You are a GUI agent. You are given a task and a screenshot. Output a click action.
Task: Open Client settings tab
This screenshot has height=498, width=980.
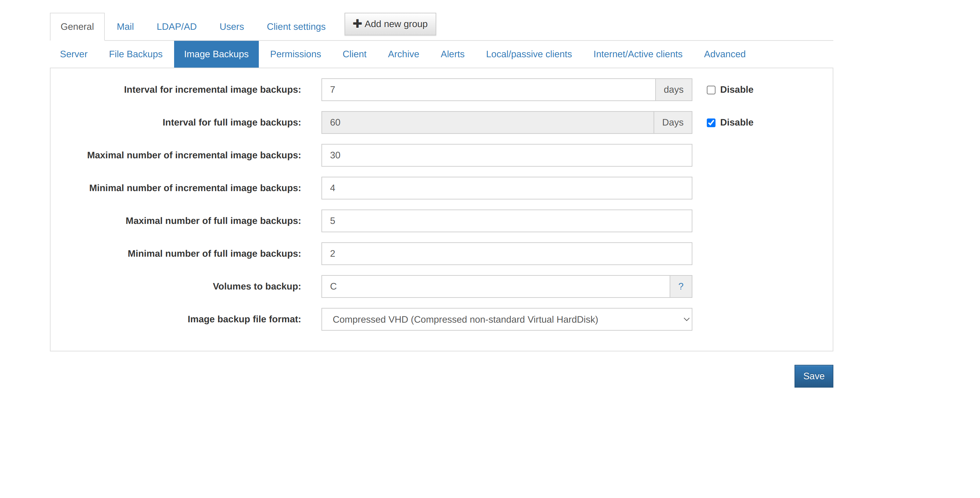[x=296, y=27]
